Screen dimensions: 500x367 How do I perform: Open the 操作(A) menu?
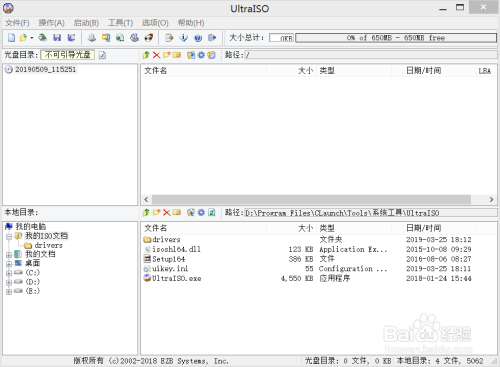pyautogui.click(x=51, y=23)
